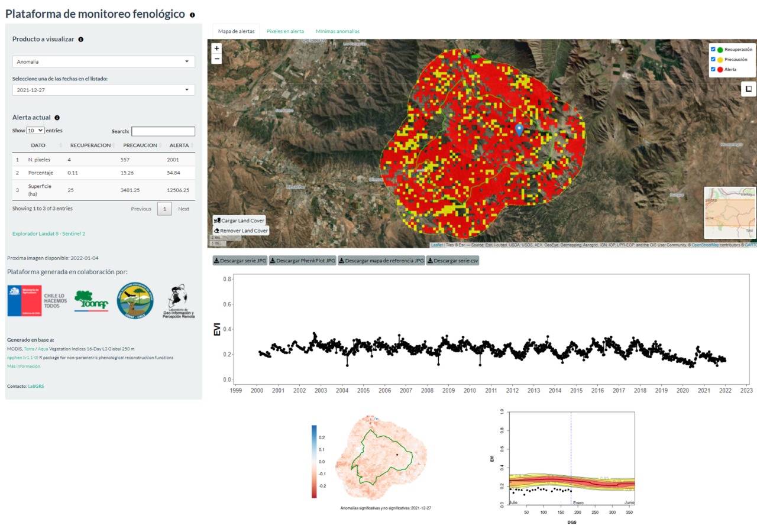
Task: Click info icon next to platform title
Action: (192, 15)
